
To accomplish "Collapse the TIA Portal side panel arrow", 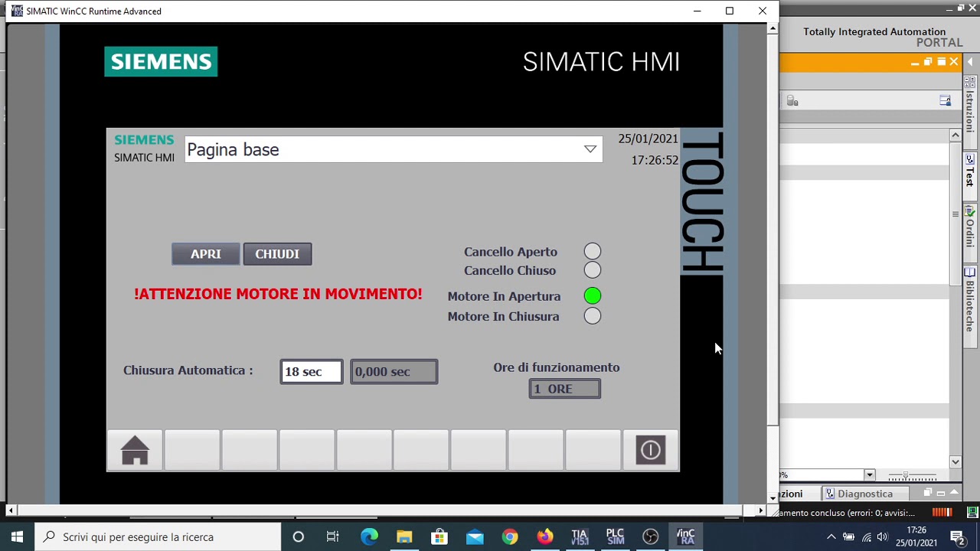I will [970, 62].
